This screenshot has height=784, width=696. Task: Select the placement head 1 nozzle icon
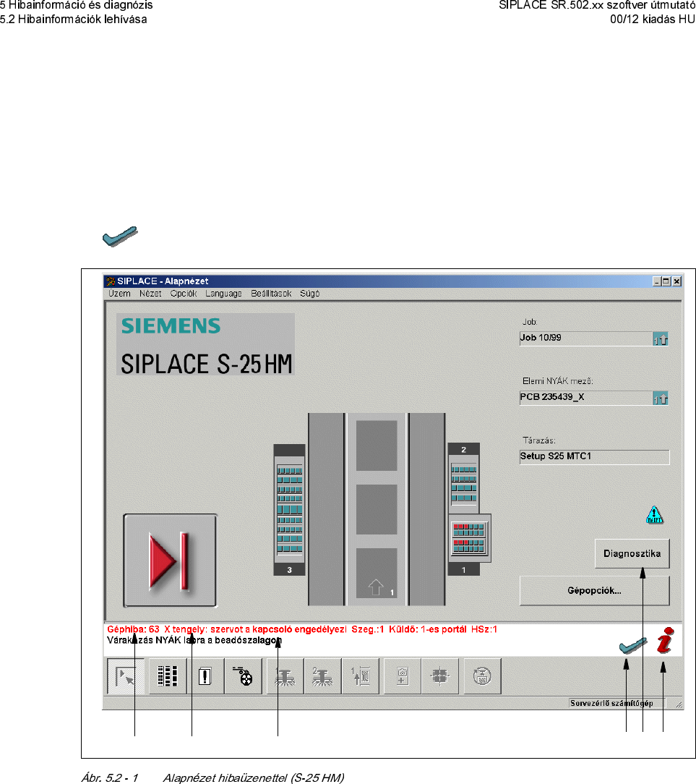285,676
